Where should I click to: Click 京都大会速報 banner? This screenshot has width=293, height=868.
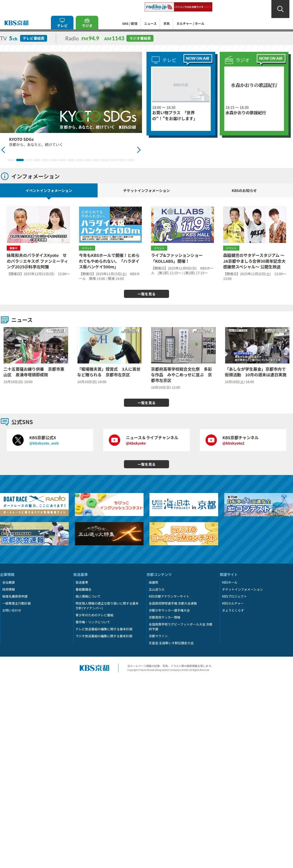(34, 534)
